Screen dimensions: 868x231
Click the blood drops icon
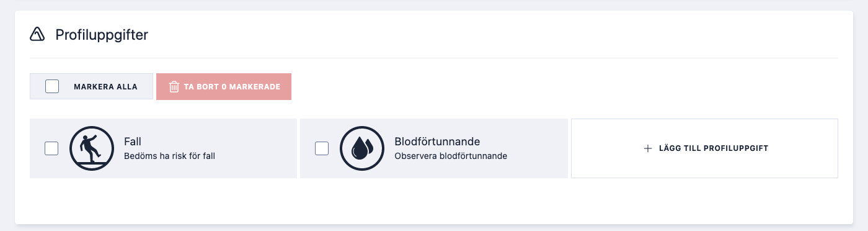coord(362,148)
